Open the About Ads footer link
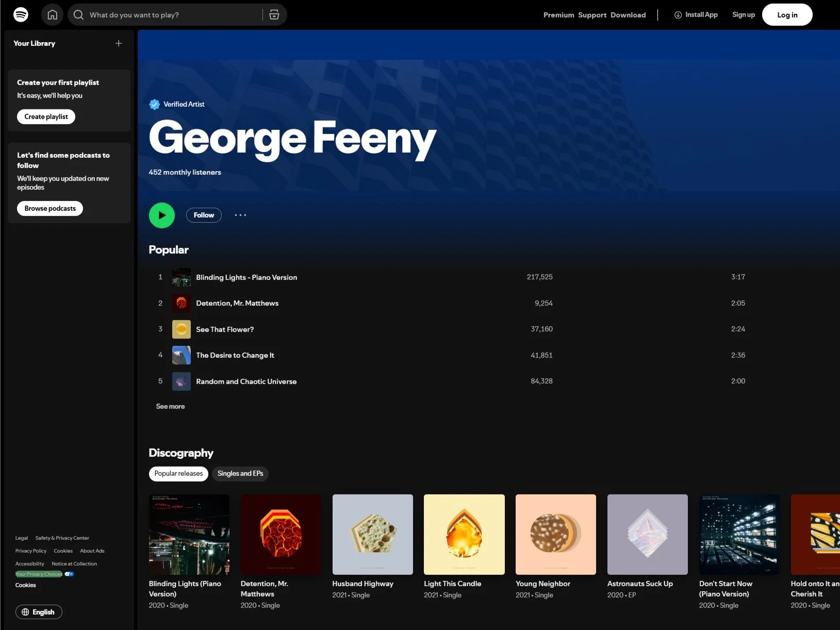Viewport: 840px width, 630px height. pos(92,551)
